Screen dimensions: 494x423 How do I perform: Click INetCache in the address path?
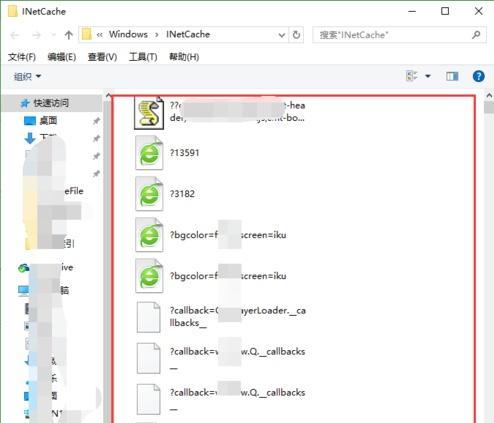(188, 34)
